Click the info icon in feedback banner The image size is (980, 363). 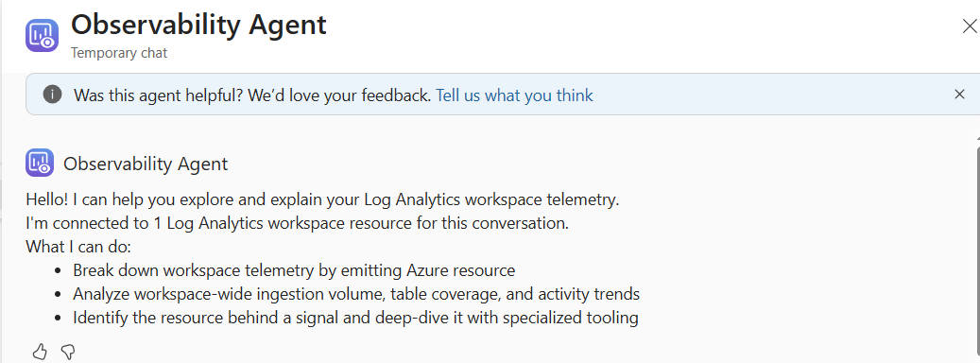click(53, 95)
